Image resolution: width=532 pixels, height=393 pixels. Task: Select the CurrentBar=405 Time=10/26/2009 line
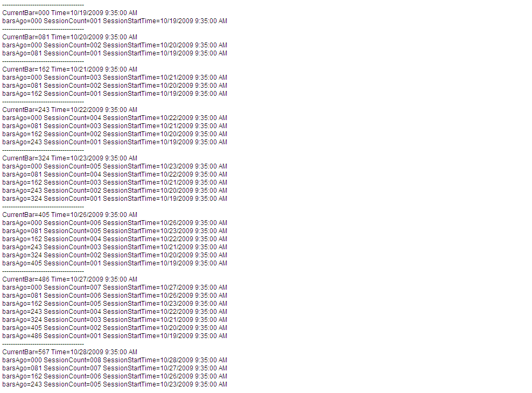point(69,215)
